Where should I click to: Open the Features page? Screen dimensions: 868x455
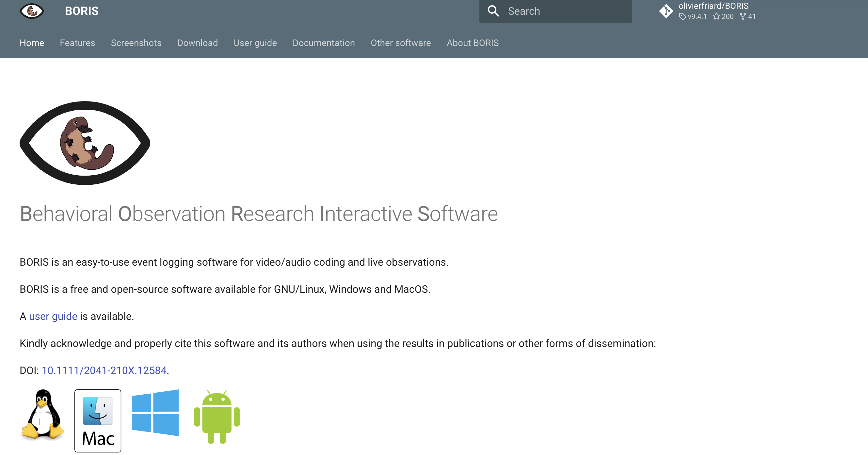click(77, 43)
